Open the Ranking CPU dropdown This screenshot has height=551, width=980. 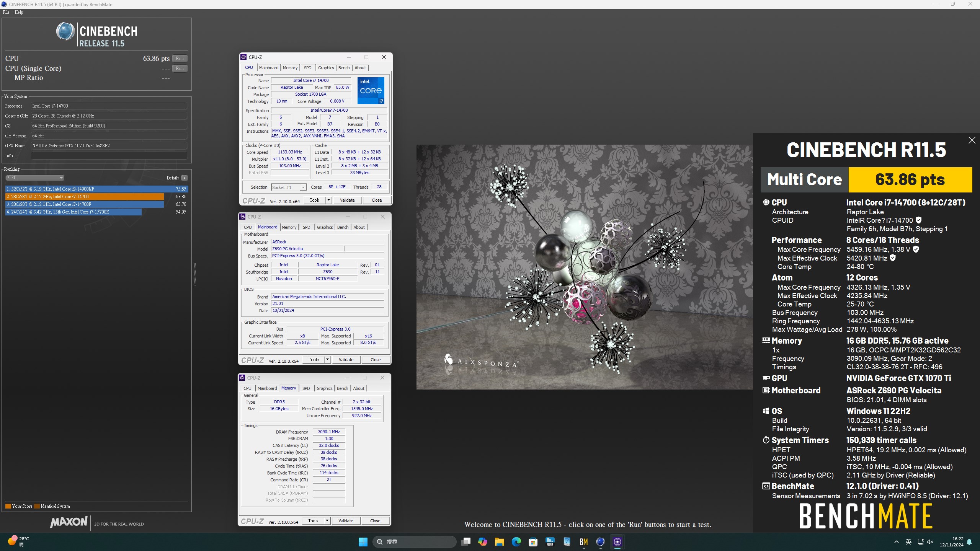coord(35,178)
